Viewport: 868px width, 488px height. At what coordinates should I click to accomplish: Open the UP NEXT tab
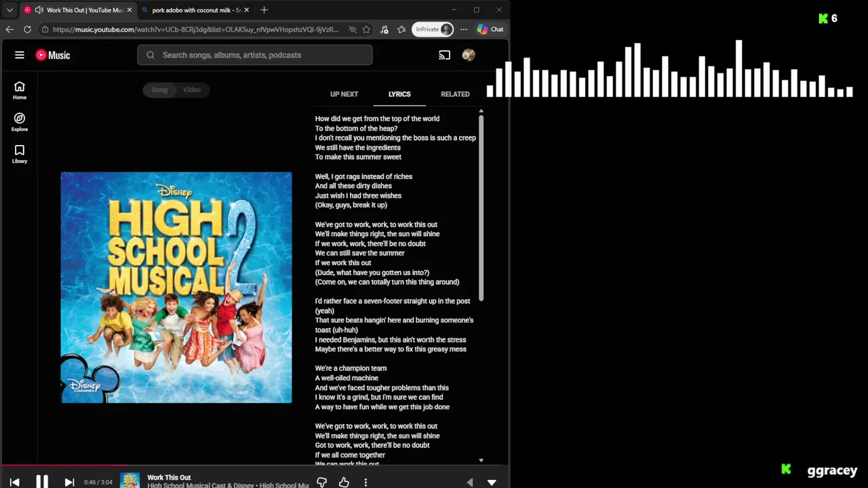[x=344, y=94]
